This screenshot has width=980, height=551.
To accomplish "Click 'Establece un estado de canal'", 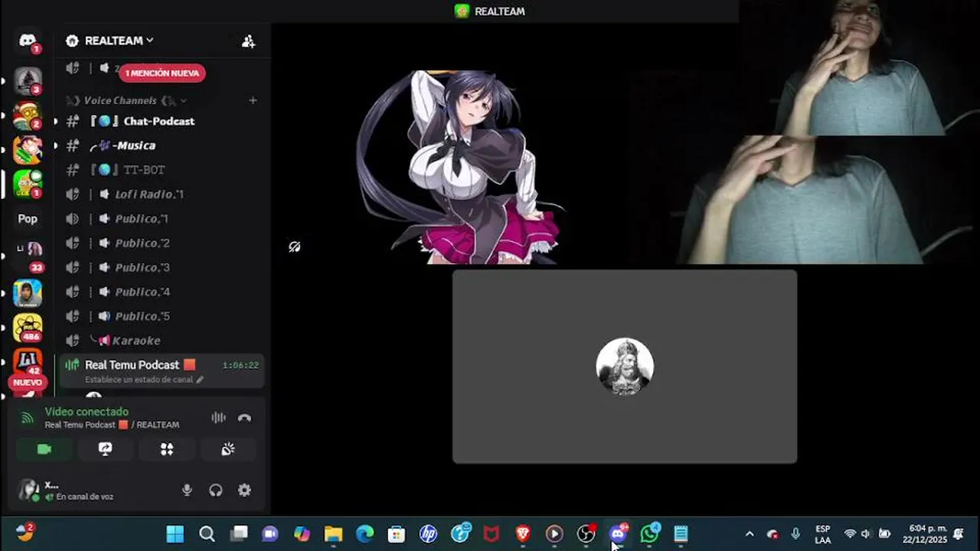I will [144, 380].
